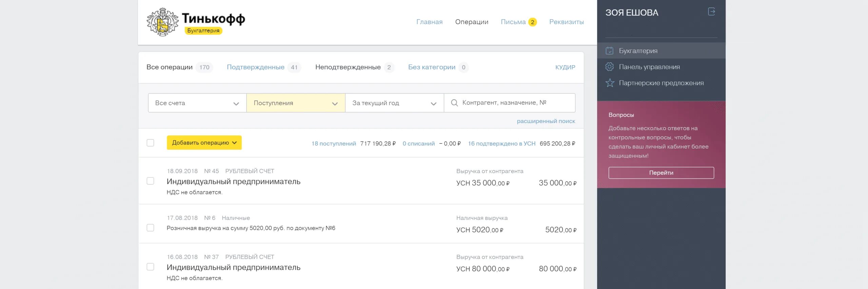This screenshot has height=289, width=868.
Task: Click the Вопросы heading in sidebar
Action: (621, 115)
